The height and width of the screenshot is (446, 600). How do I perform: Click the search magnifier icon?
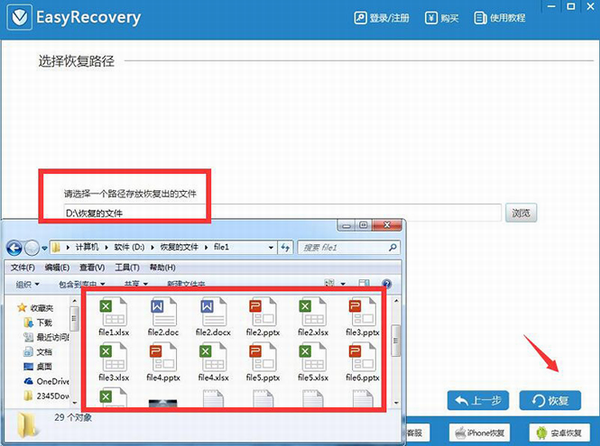(x=393, y=247)
